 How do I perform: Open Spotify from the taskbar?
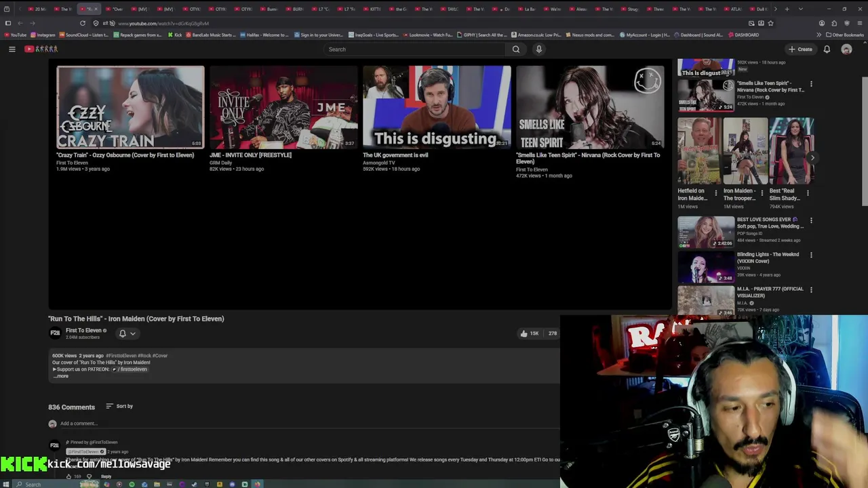pyautogui.click(x=132, y=484)
